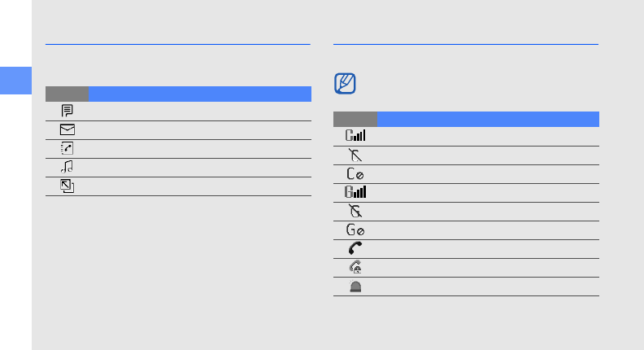The image size is (644, 350).
Task: Select the C signal strength bars icon
Action: [x=355, y=136]
